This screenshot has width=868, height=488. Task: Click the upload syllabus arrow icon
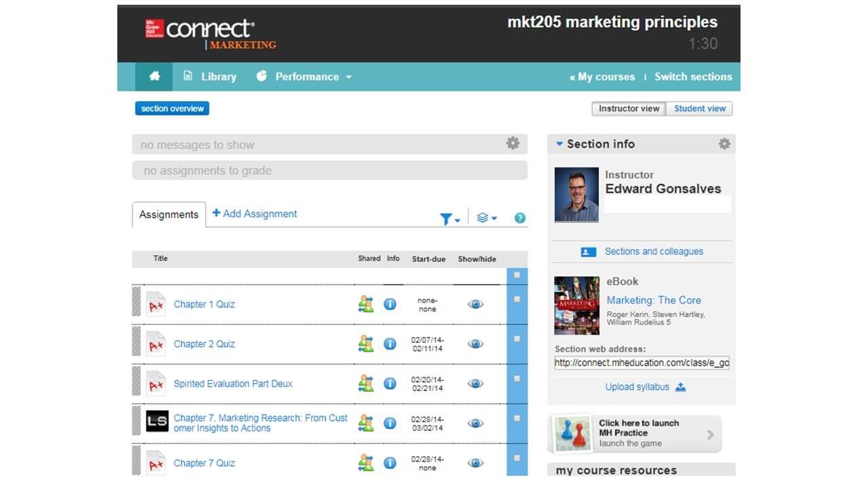(681, 388)
